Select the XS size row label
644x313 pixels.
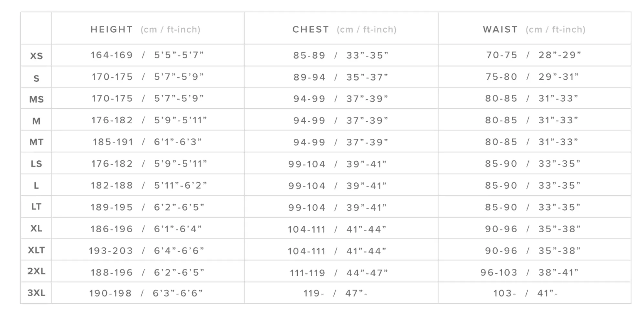tap(36, 56)
